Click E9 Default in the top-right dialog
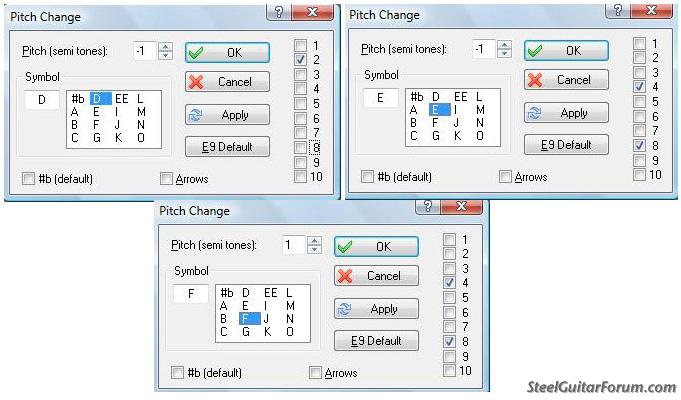 coord(566,145)
